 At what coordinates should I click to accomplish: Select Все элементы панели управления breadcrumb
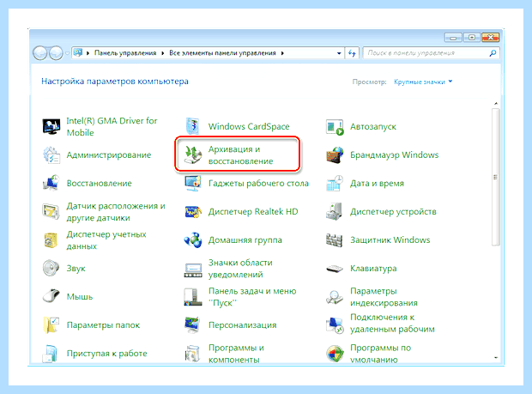[222, 53]
